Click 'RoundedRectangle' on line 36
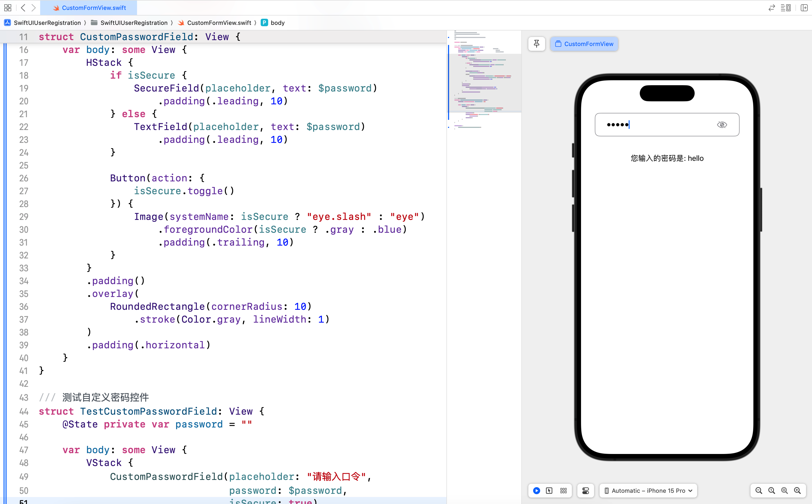812x504 pixels. click(x=157, y=307)
